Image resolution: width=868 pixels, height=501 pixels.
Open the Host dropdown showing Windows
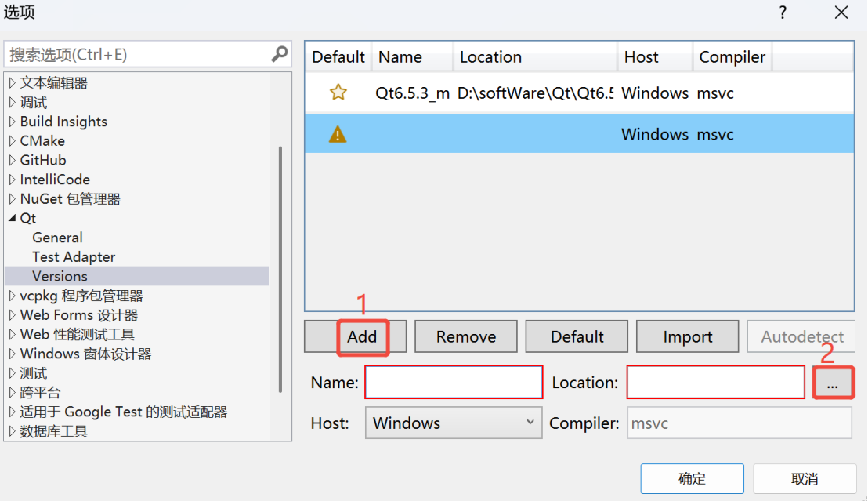point(453,423)
